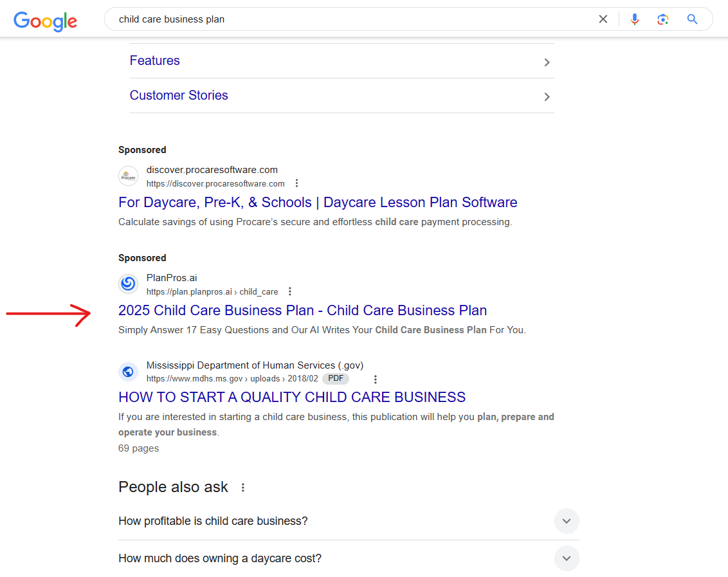
Task: Click the mdhs.ms.gov uploads URL
Action: point(232,379)
